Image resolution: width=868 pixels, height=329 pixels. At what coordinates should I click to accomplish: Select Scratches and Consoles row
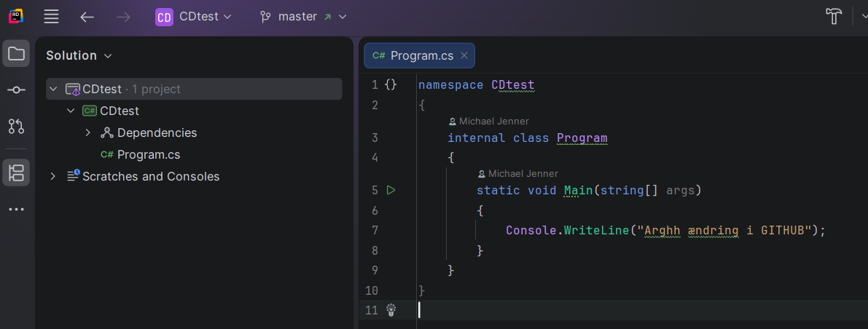click(194, 176)
